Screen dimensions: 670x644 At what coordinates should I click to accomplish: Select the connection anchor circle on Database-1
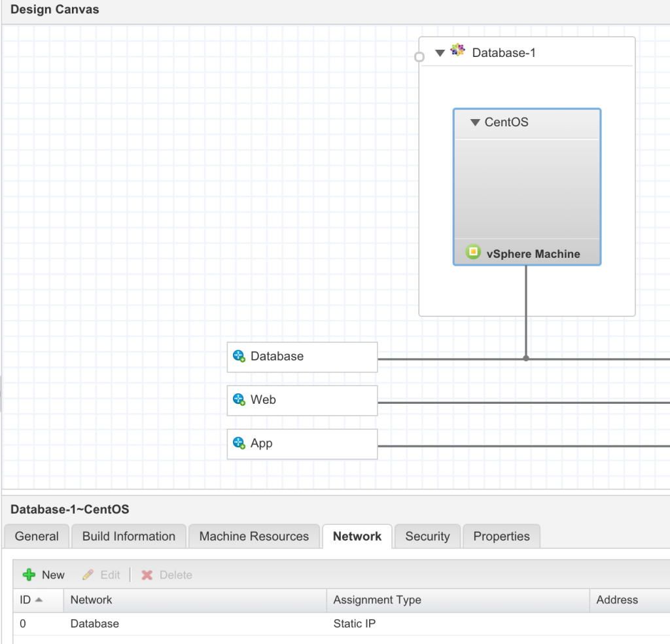(x=419, y=57)
